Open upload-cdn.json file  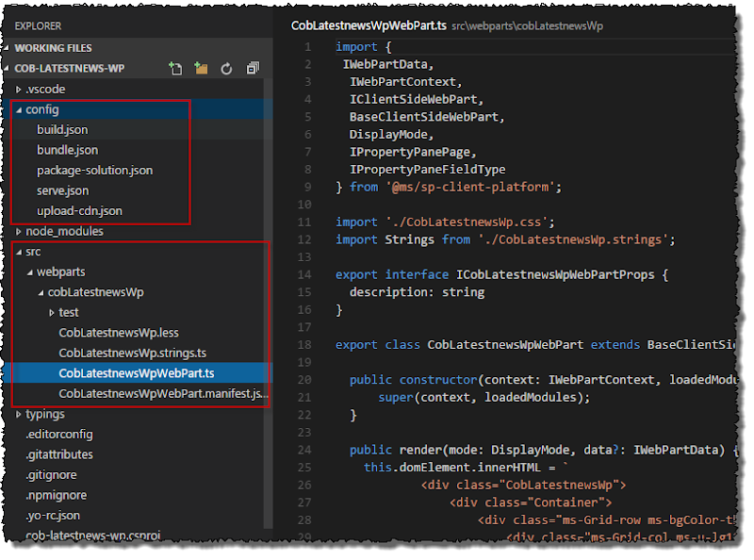point(79,211)
